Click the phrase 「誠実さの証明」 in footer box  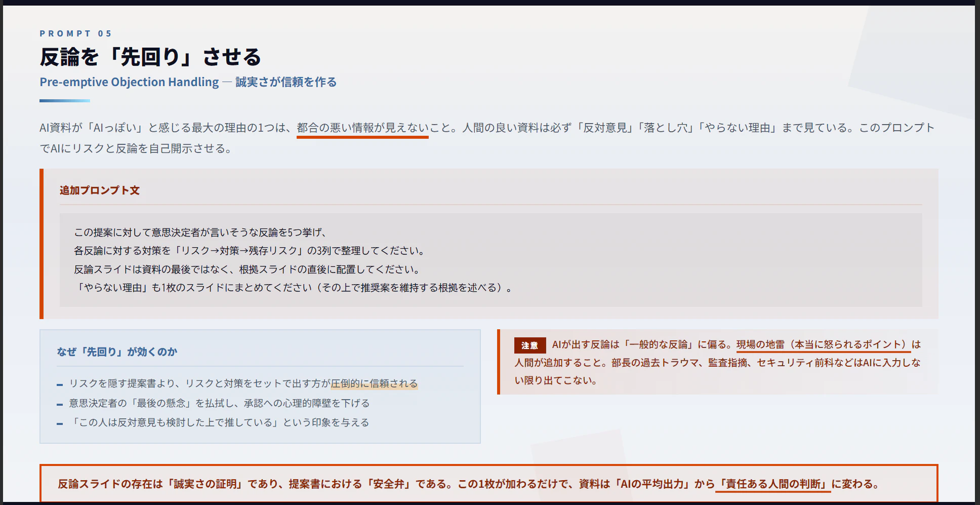pos(206,484)
